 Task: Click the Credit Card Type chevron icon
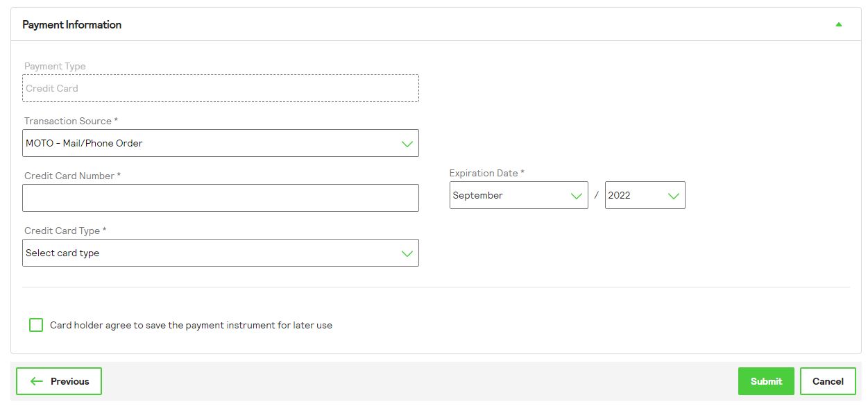[x=407, y=253]
